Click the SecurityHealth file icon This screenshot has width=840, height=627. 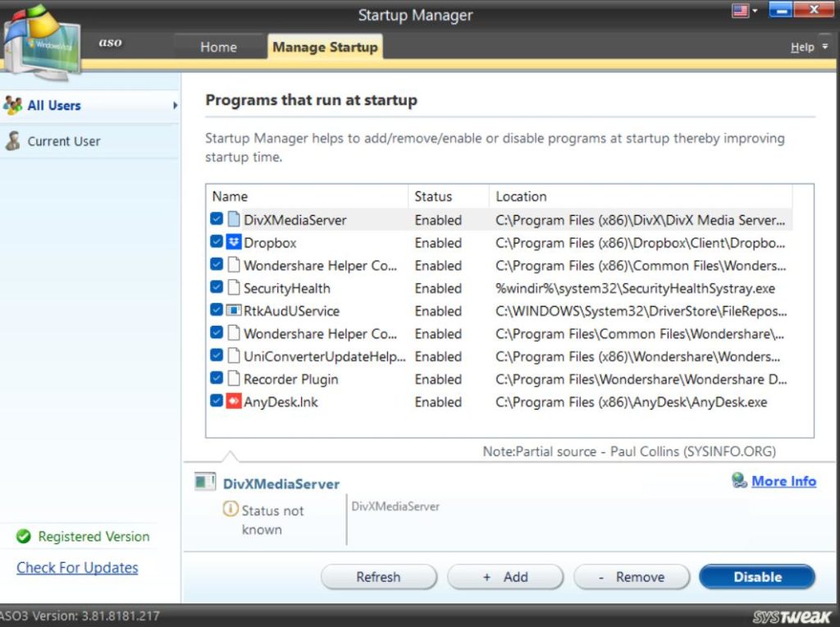pyautogui.click(x=234, y=288)
